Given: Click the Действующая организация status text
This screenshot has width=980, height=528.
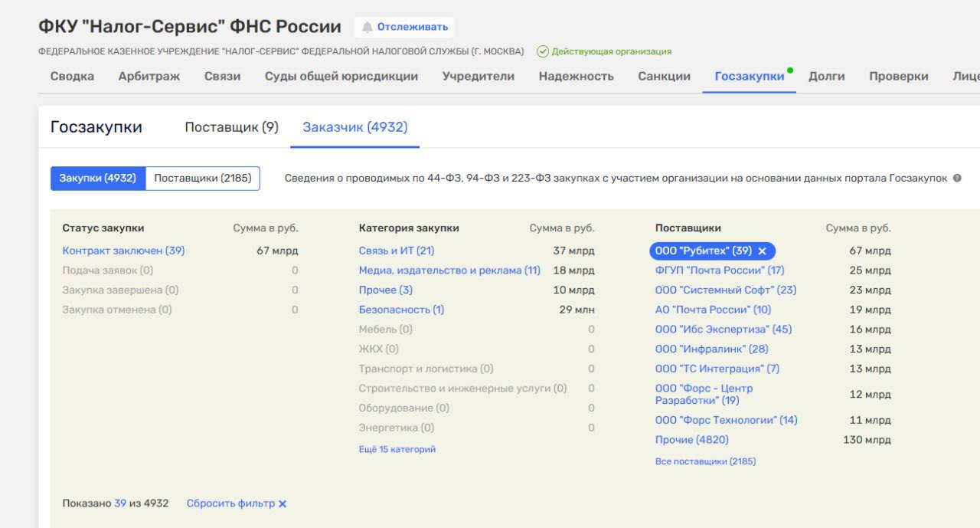Looking at the screenshot, I should pos(612,51).
